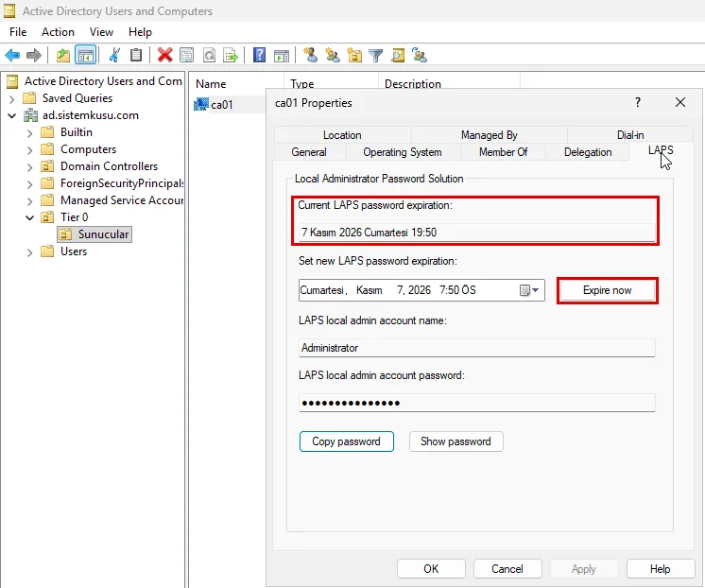Click the Find objects icon

tap(398, 56)
